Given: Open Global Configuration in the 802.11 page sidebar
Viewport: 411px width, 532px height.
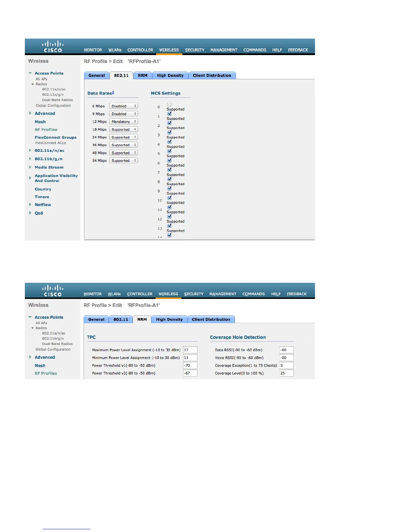Looking at the screenshot, I should [53, 105].
